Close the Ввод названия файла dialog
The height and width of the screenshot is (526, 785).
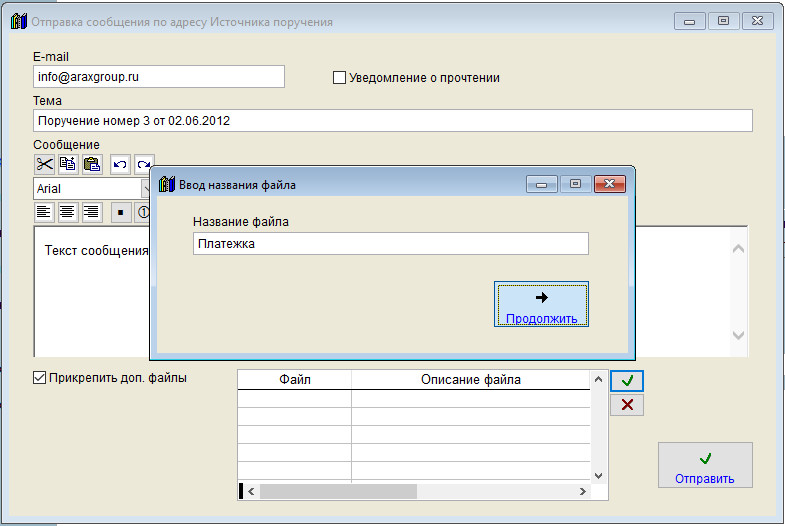pos(609,184)
